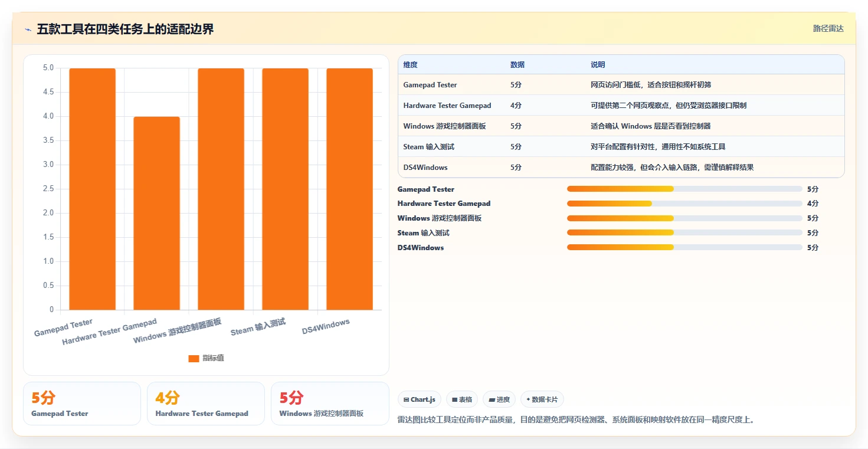Click the DS4Windows progress bar

[x=684, y=247]
